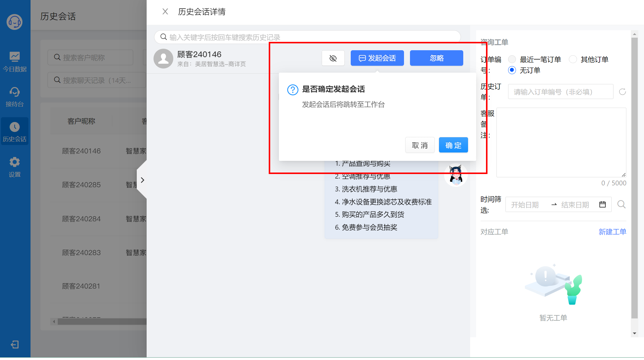Click option 6. 免费参与会员抽奖
The image size is (644, 360).
tap(366, 227)
